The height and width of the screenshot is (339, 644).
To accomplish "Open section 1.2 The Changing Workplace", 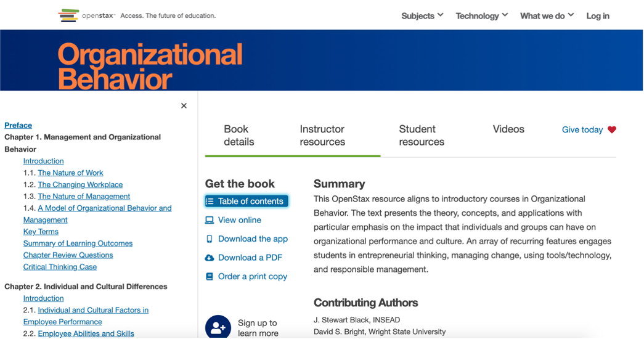I will pos(80,184).
